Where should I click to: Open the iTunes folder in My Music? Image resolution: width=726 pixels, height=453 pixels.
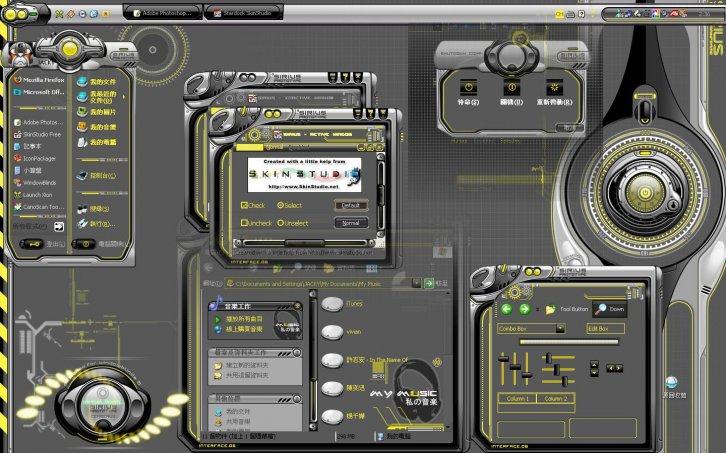332,304
